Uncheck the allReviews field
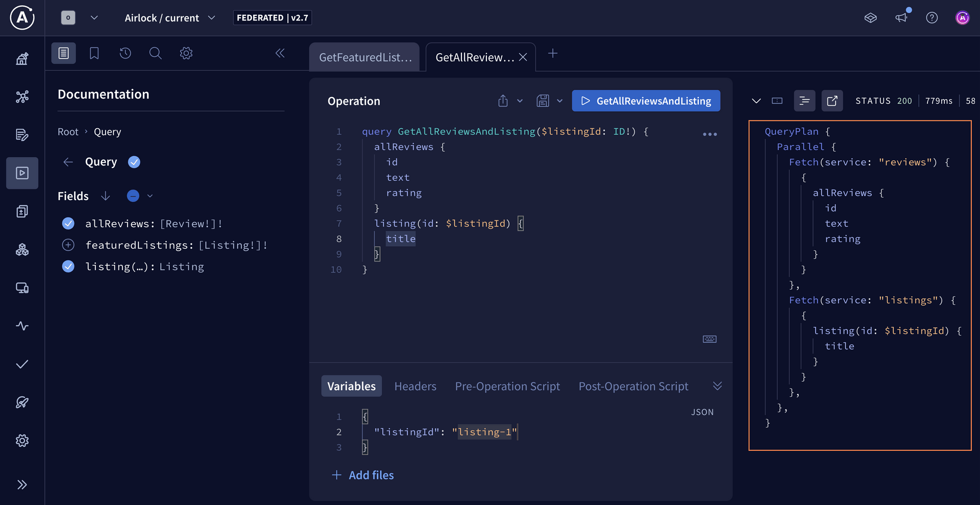 68,223
